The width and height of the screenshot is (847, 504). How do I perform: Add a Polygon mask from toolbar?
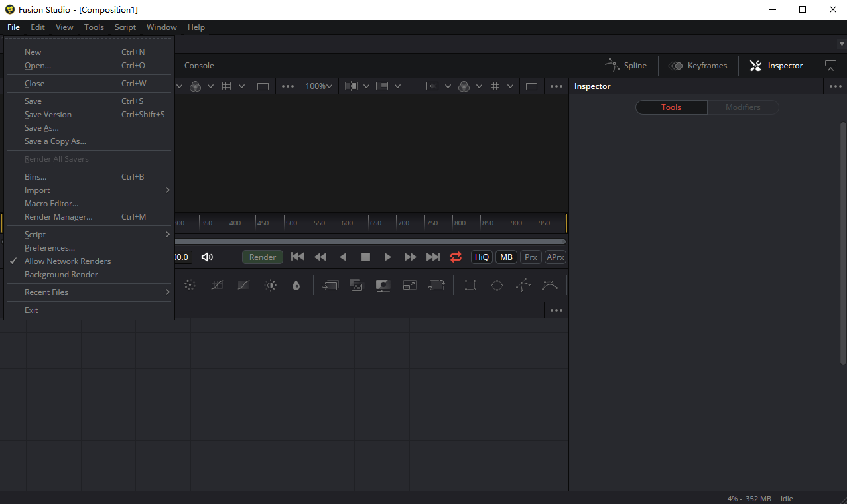point(524,285)
